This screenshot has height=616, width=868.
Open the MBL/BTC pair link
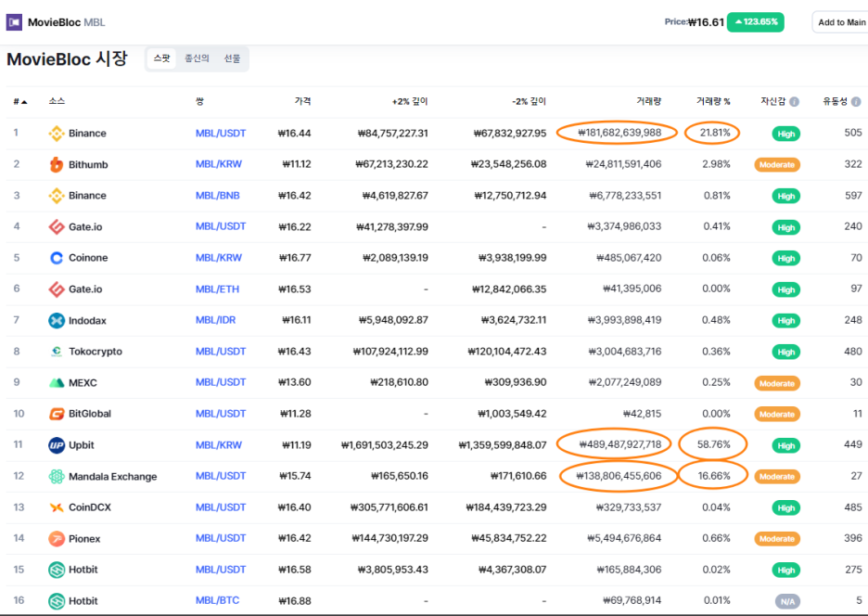217,600
